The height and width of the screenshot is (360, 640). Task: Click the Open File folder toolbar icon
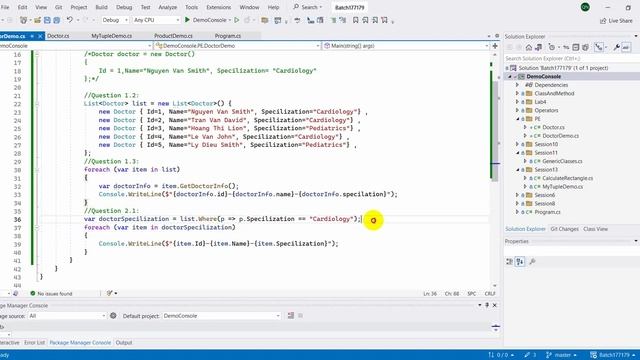pyautogui.click(x=38, y=20)
